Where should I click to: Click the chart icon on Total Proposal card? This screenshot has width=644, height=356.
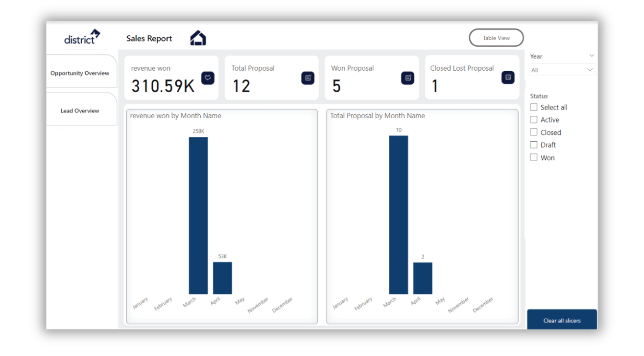[308, 77]
